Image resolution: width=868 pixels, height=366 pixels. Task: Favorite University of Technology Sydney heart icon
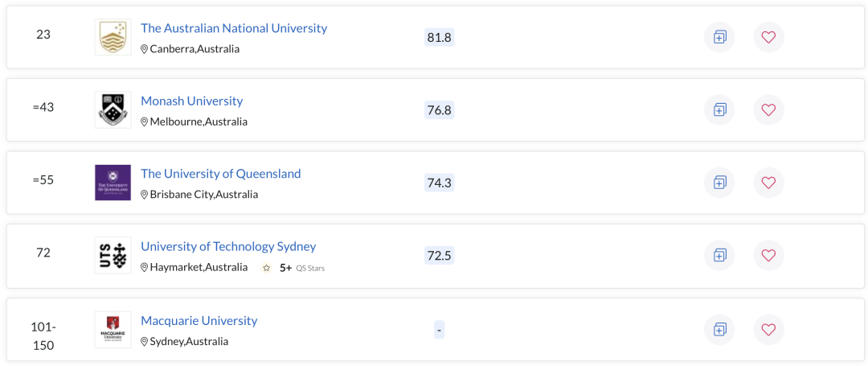[768, 255]
